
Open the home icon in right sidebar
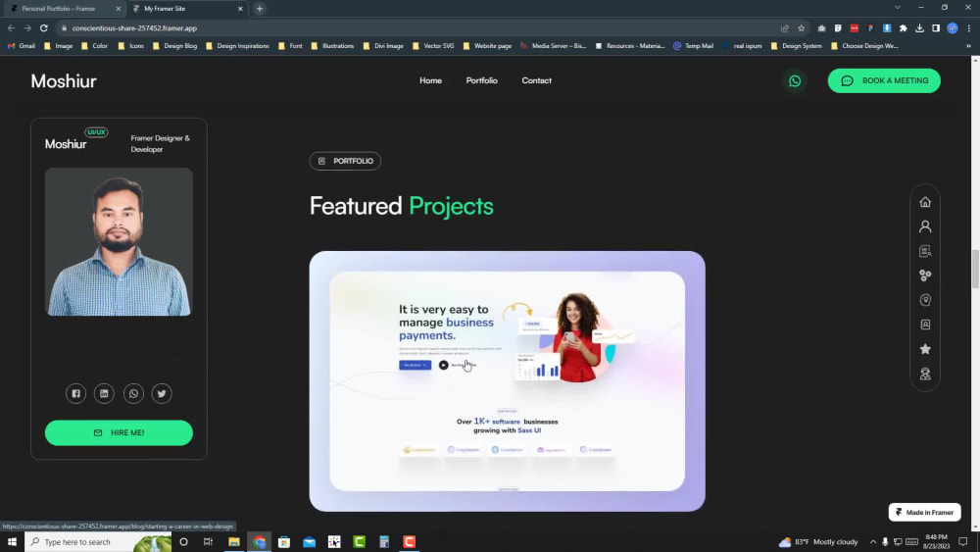tap(925, 202)
